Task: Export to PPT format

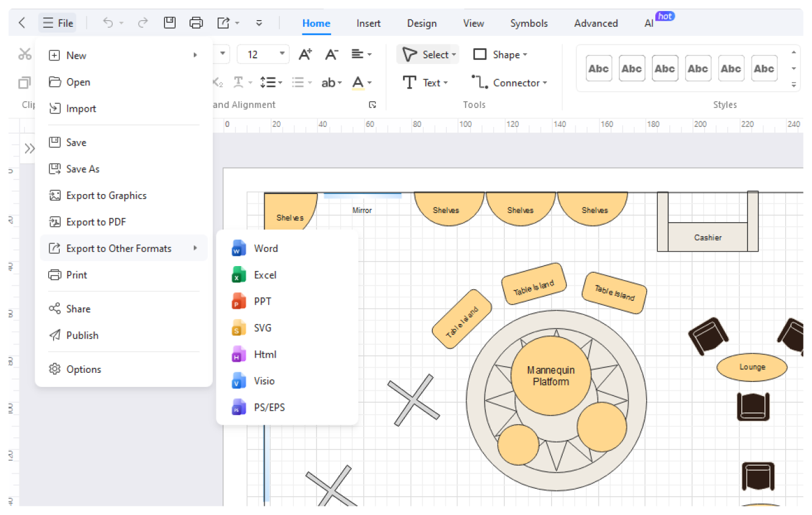Action: pyautogui.click(x=287, y=301)
